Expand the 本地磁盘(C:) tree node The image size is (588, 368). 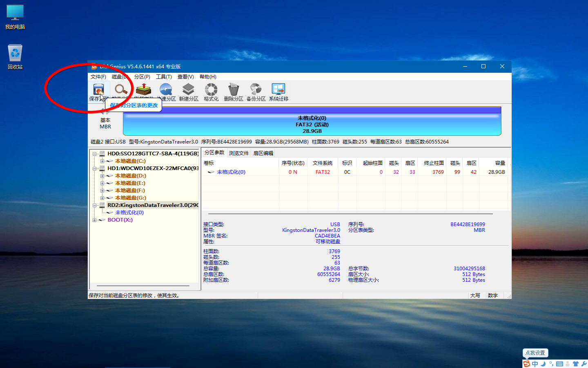(102, 161)
